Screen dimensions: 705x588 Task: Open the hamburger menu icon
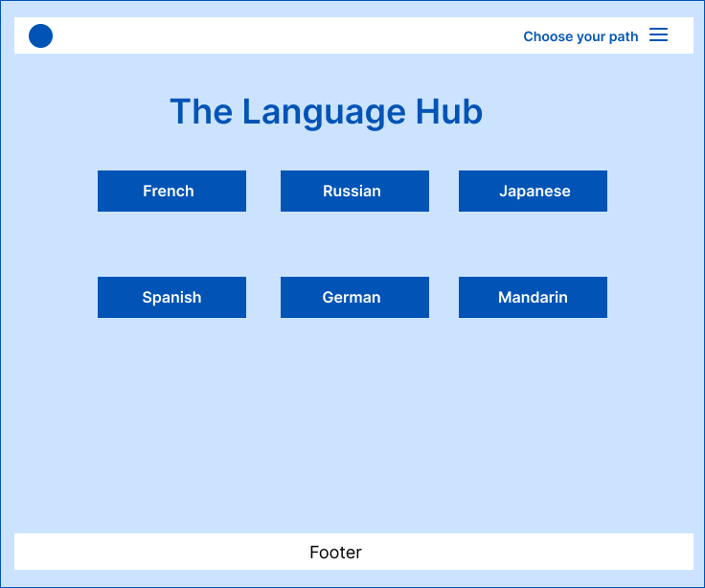coord(658,34)
